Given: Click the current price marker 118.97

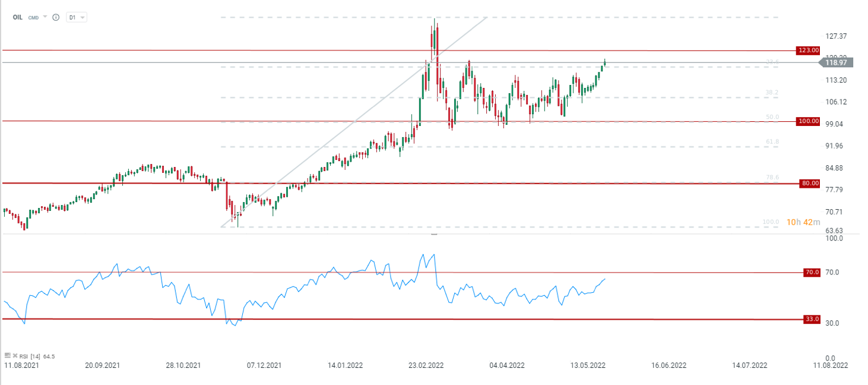Looking at the screenshot, I should [x=837, y=62].
